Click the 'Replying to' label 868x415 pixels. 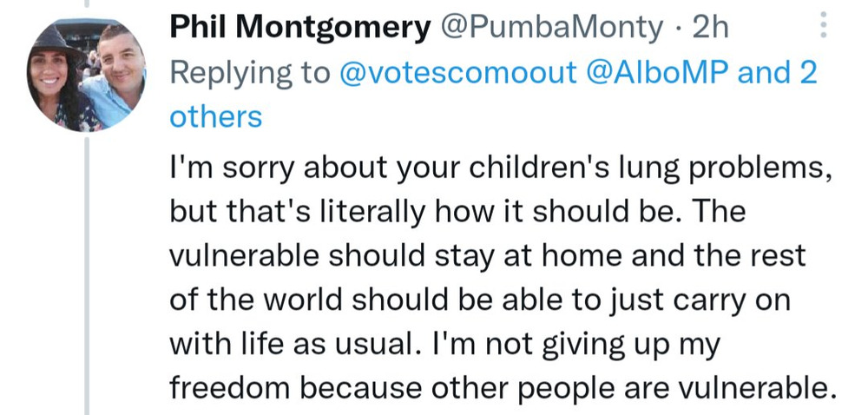click(250, 74)
